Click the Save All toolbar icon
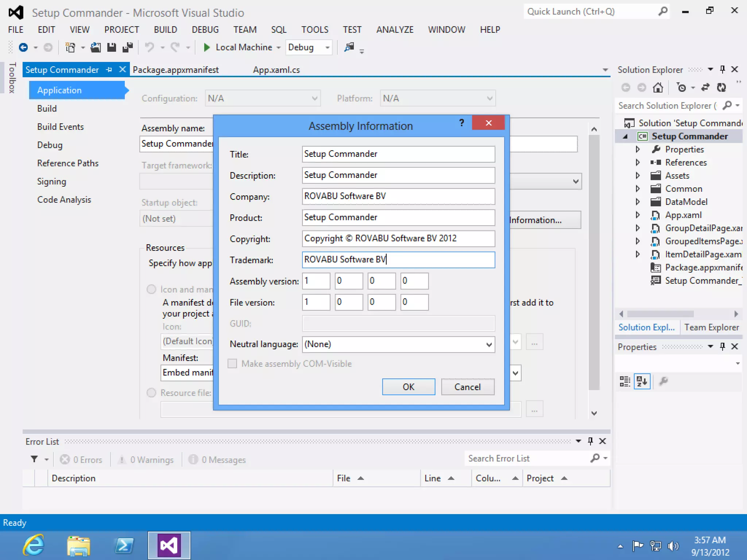This screenshot has height=560, width=747. pos(127,47)
